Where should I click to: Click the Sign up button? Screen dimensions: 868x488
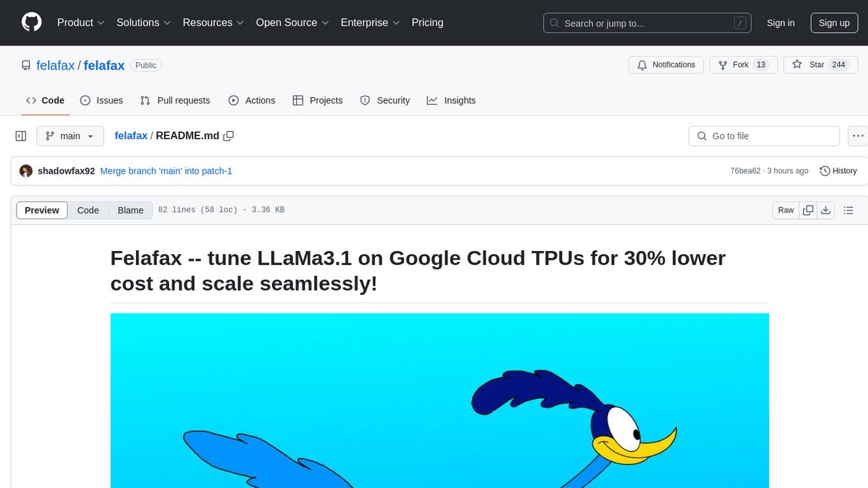[x=834, y=23]
